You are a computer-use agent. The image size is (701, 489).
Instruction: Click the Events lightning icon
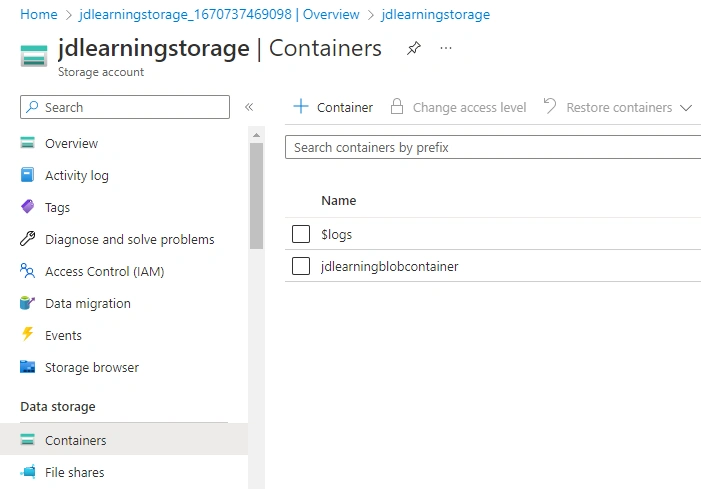[27, 334]
